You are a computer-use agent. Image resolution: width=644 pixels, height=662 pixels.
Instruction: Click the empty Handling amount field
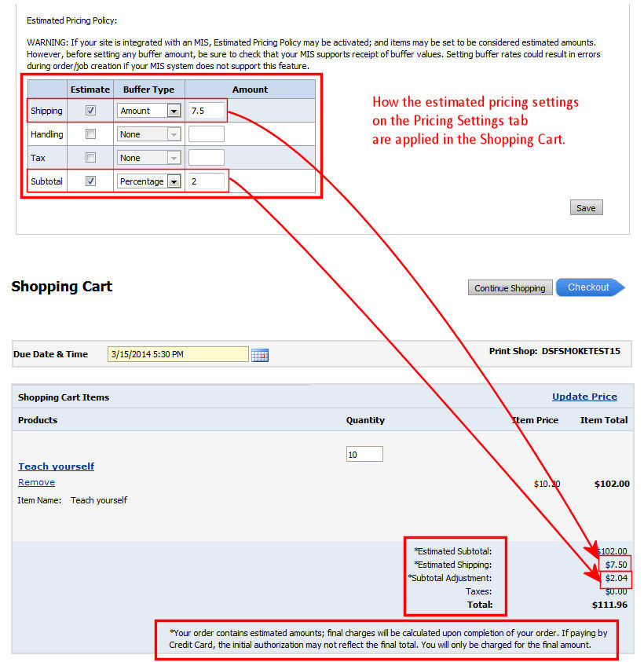point(207,134)
